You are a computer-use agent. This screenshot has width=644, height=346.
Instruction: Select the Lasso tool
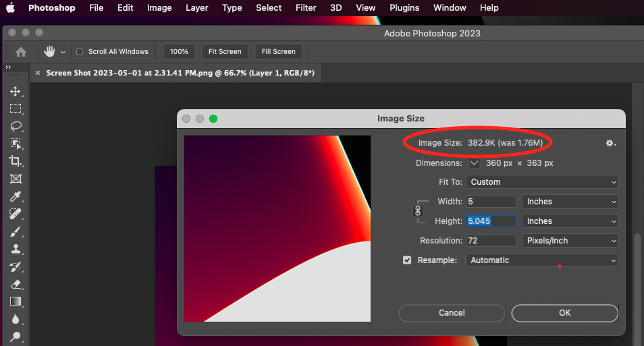pyautogui.click(x=16, y=126)
